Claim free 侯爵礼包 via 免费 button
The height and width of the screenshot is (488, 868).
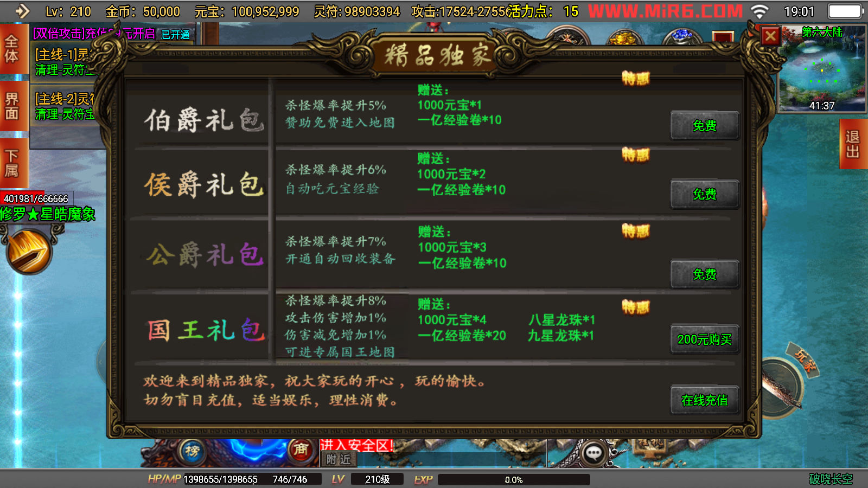(x=705, y=194)
